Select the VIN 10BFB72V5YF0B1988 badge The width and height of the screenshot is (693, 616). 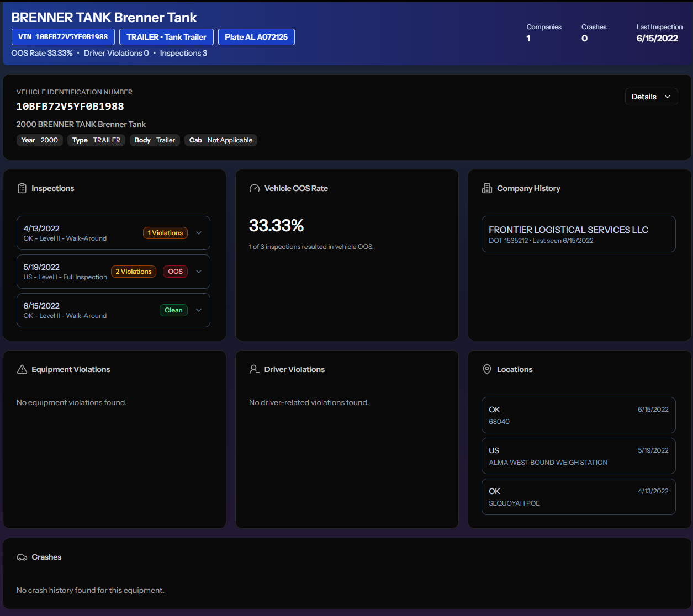pos(63,37)
